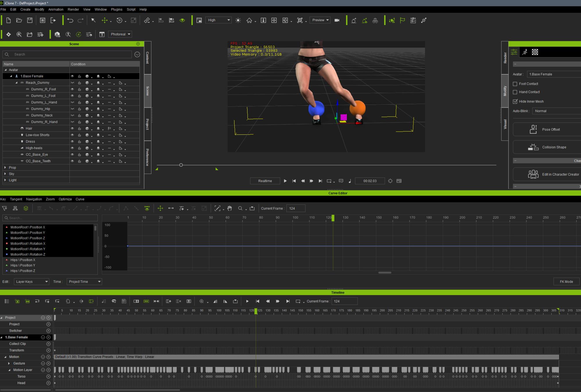581x392 pixels.
Task: Close the Scene panel
Action: [138, 44]
